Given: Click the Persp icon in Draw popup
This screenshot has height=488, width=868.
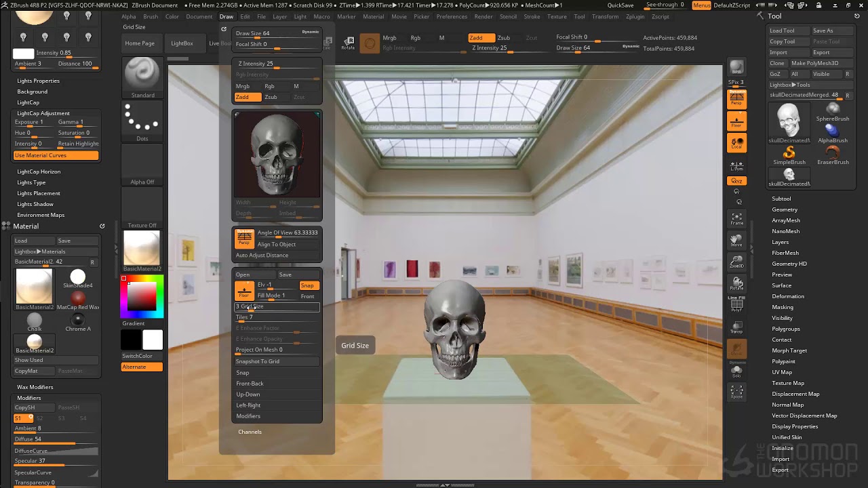Looking at the screenshot, I should pos(244,238).
